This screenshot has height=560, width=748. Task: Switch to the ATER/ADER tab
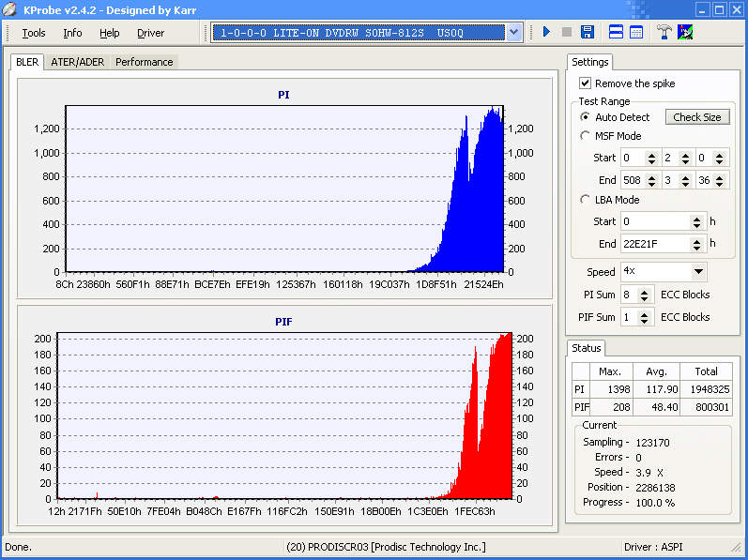click(x=77, y=62)
